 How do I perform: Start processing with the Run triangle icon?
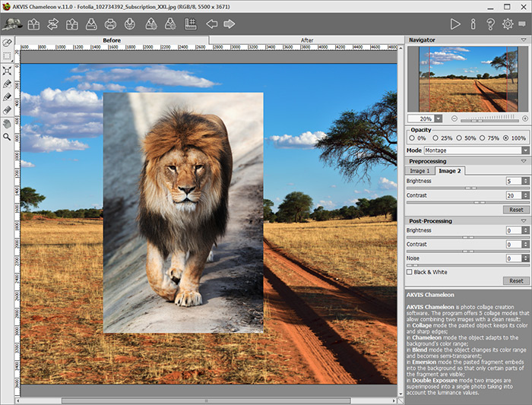(455, 24)
